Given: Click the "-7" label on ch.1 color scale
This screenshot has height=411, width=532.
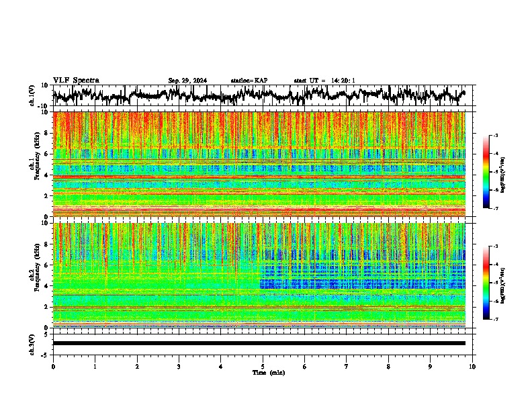Looking at the screenshot, I should pos(496,208).
